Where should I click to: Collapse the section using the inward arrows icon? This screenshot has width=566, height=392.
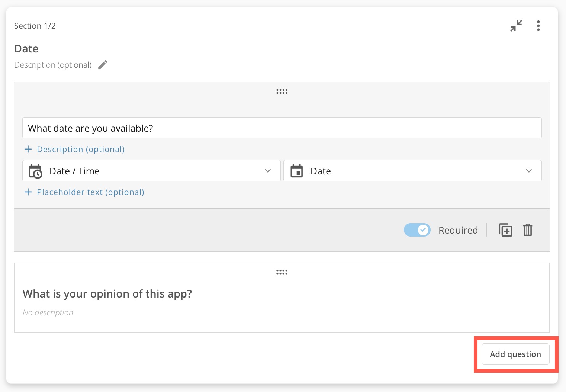tap(516, 26)
